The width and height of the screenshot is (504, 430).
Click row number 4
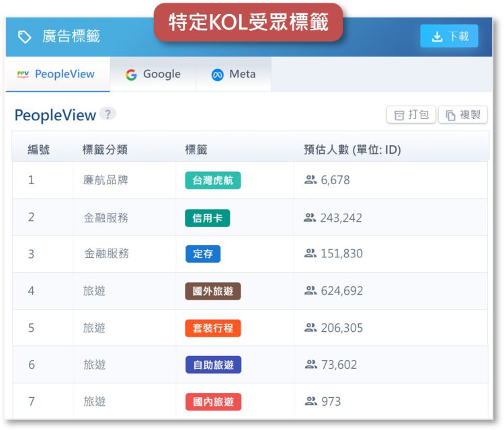(x=31, y=291)
